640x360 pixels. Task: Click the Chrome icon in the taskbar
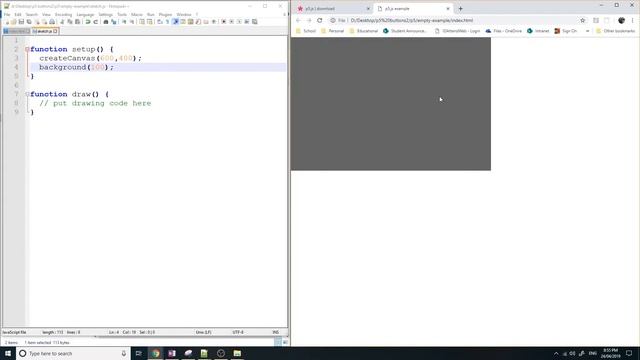(x=156, y=353)
